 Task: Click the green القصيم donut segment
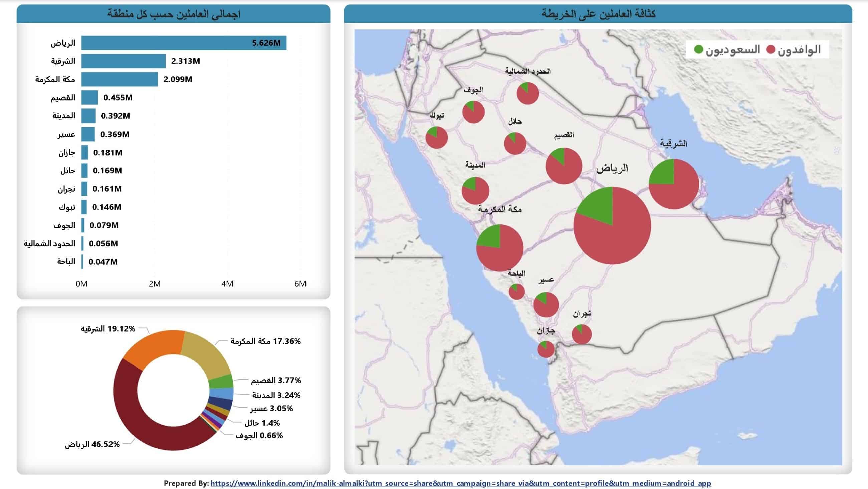[221, 382]
